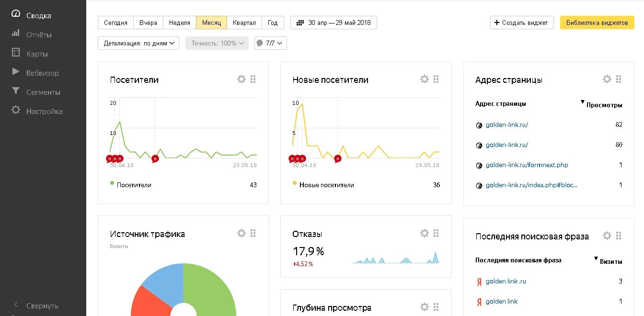Image resolution: width=644 pixels, height=316 pixels.
Task: Select the Сегодня period tab
Action: coord(115,22)
